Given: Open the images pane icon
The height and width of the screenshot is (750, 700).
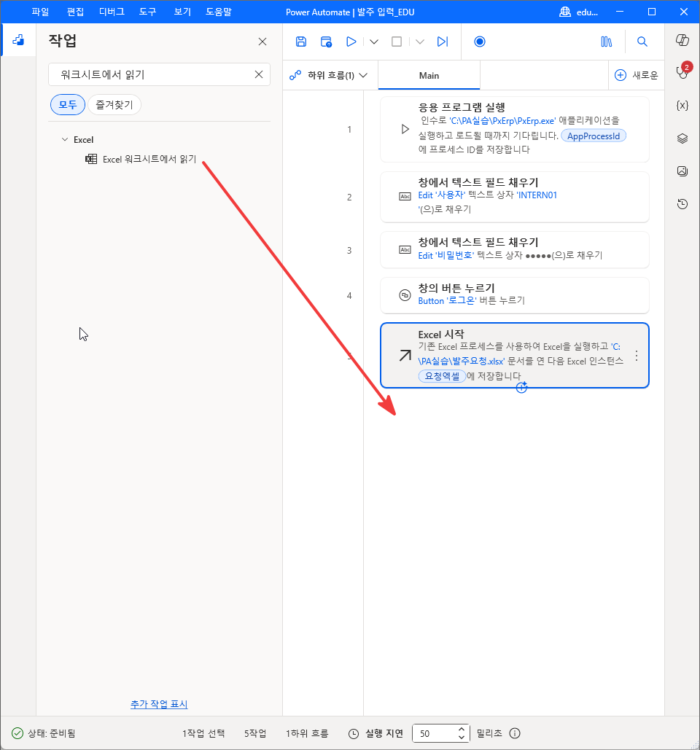Looking at the screenshot, I should [x=682, y=171].
